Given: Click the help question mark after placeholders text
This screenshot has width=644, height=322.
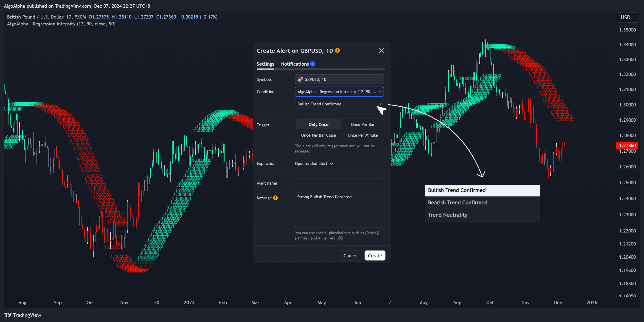Looking at the screenshot, I should click(341, 238).
